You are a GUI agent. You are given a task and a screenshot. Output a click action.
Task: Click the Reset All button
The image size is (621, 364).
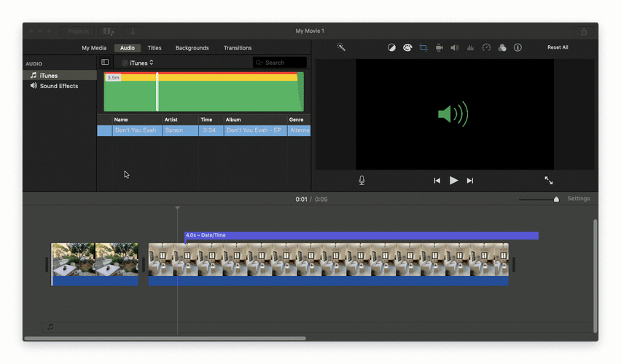(x=558, y=47)
